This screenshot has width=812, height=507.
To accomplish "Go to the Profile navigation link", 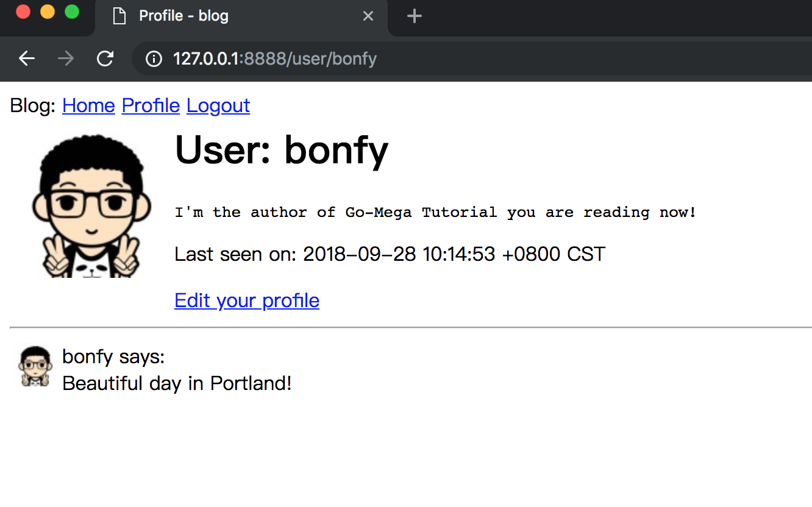I will click(x=151, y=105).
